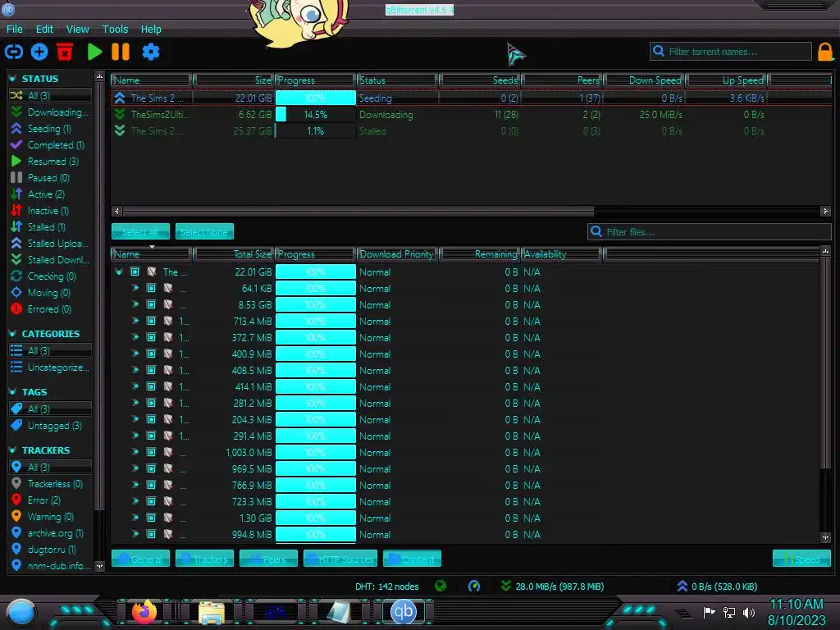
Task: Click the alternative speed limits gauge icon
Action: (x=474, y=586)
